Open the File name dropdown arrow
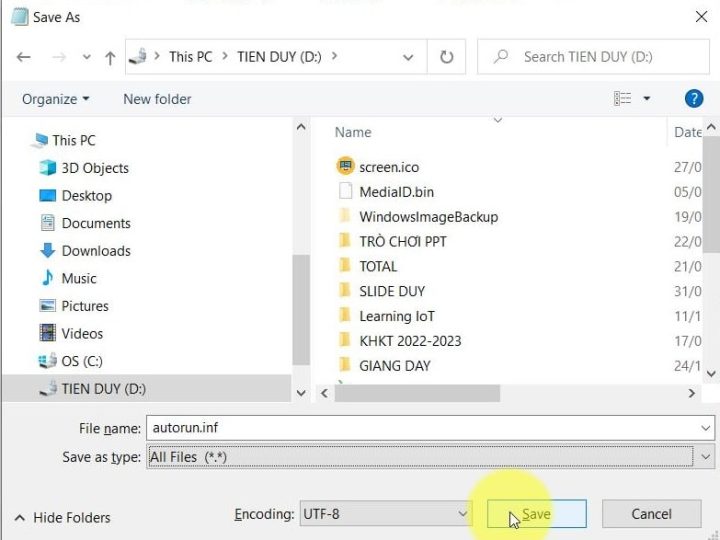The width and height of the screenshot is (720, 540). click(705, 428)
